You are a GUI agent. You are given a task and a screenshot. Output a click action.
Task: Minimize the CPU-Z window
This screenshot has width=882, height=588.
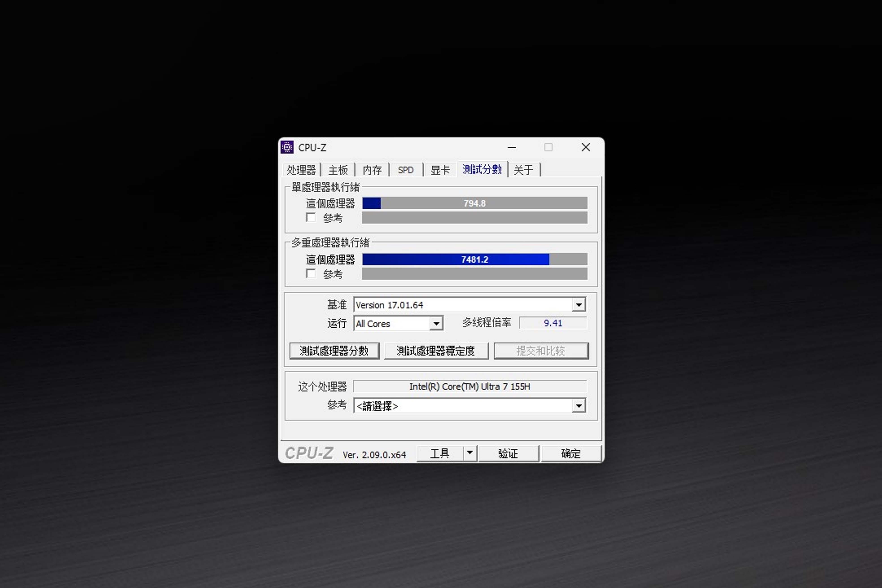pos(512,147)
